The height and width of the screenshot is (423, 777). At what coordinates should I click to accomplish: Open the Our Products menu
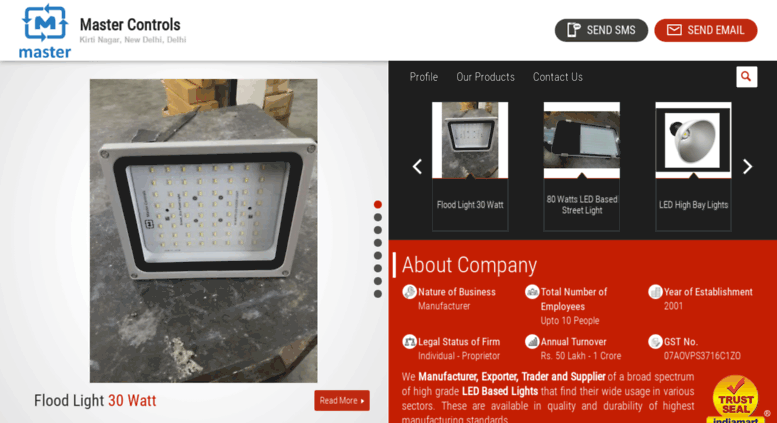(485, 77)
